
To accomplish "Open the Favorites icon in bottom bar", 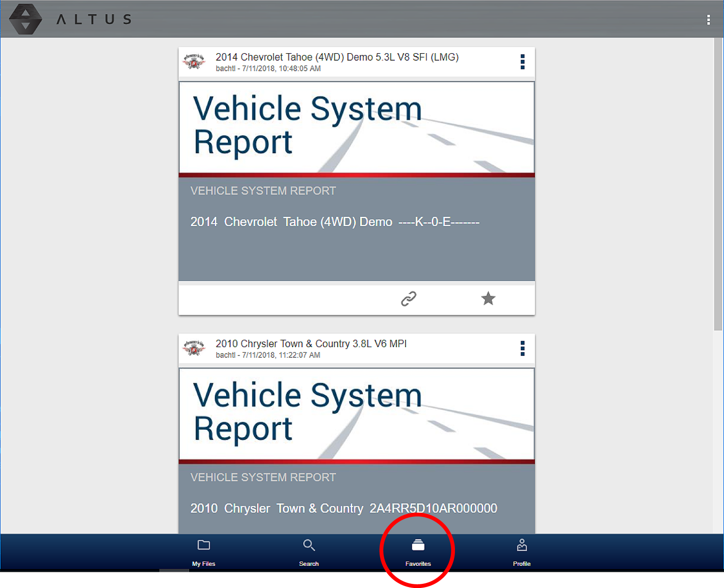I will [418, 545].
